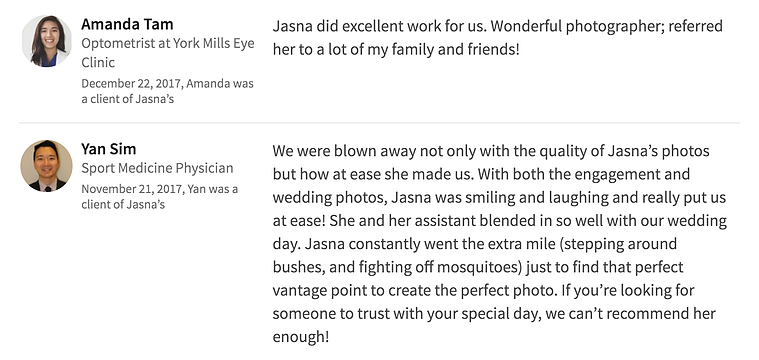Click the line starting Jasna did excellent work

point(498,26)
